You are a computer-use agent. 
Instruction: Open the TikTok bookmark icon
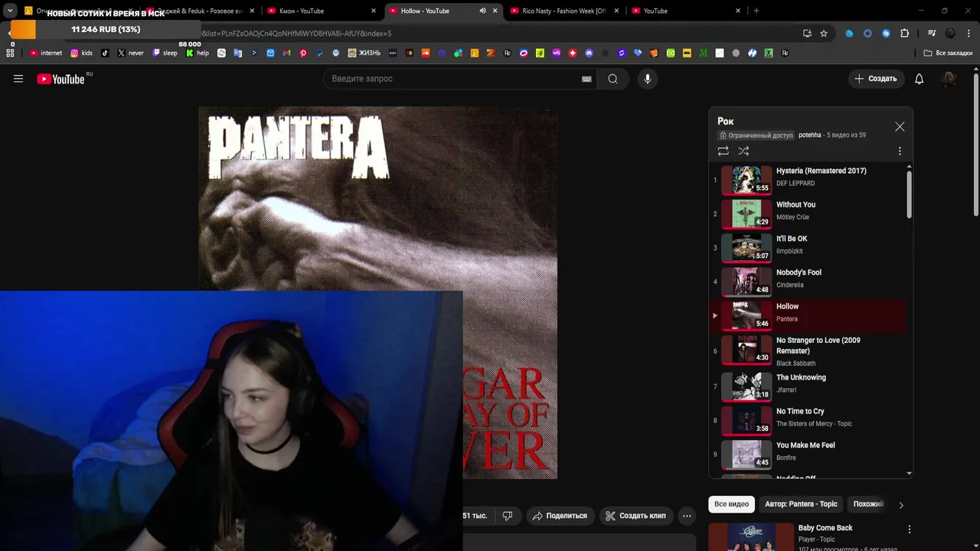pyautogui.click(x=105, y=53)
